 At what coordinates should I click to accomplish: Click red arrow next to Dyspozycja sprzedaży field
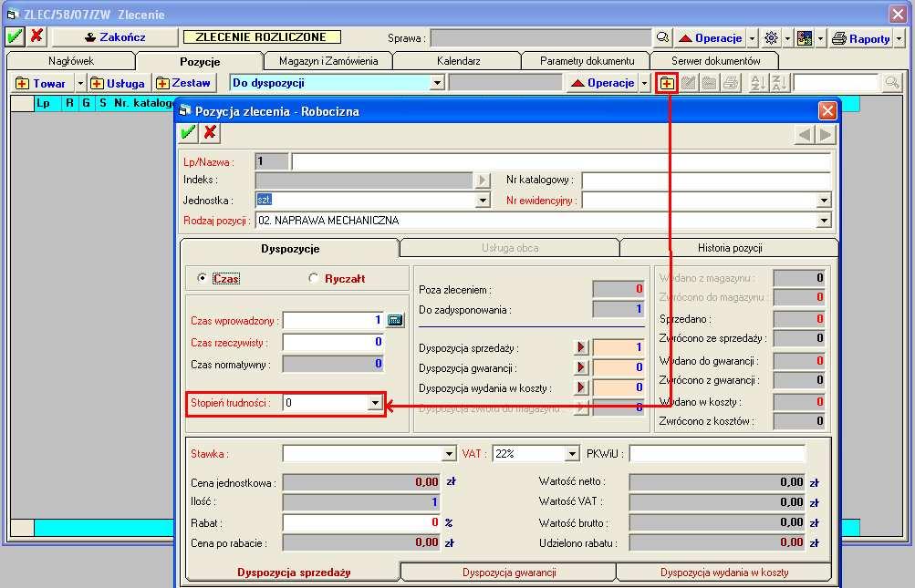pos(580,347)
